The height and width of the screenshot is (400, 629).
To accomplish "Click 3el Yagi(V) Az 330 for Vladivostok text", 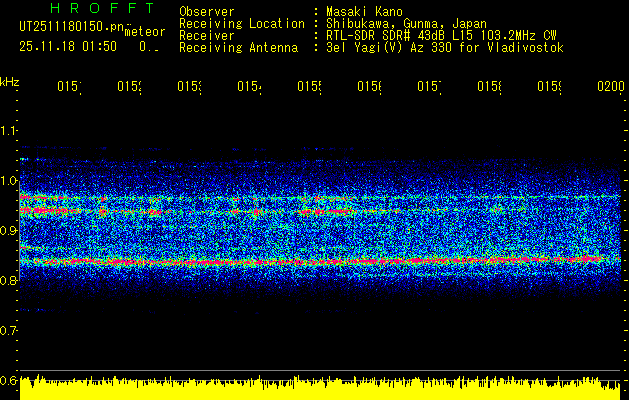I will pyautogui.click(x=445, y=48).
